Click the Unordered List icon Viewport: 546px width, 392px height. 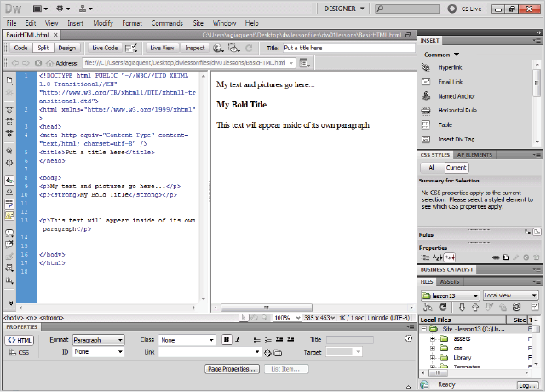(x=256, y=339)
